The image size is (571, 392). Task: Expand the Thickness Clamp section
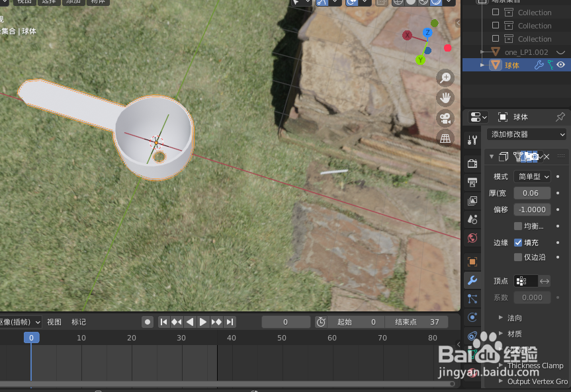534,364
